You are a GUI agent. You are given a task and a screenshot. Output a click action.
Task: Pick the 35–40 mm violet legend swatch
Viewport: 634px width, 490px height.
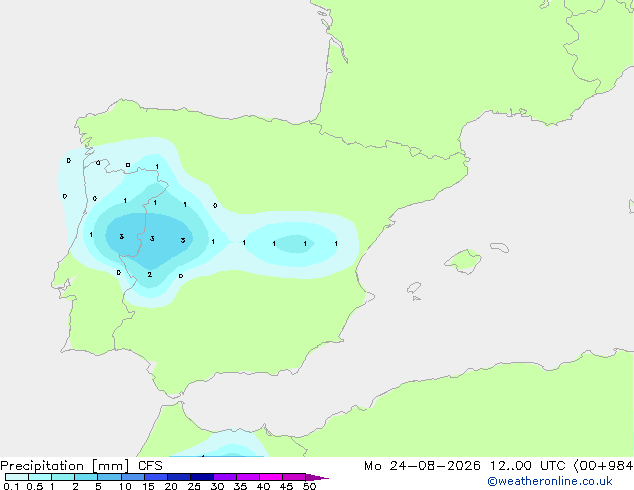[248, 477]
